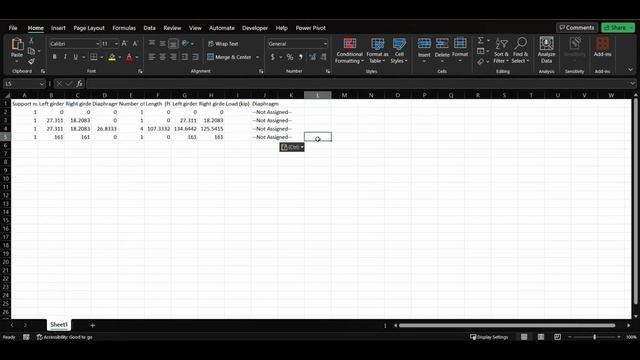Open Cell Styles gallery
Screen dimensions: 640x360
(399, 50)
